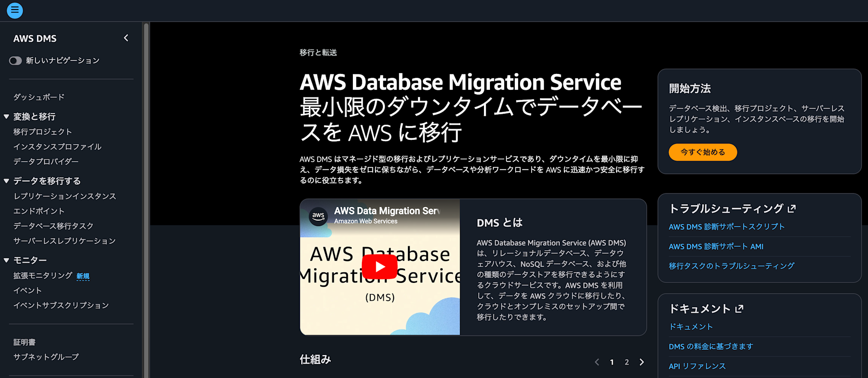The height and width of the screenshot is (378, 868).
Task: Open データベース移行タスク in the sidebar
Action: (53, 226)
